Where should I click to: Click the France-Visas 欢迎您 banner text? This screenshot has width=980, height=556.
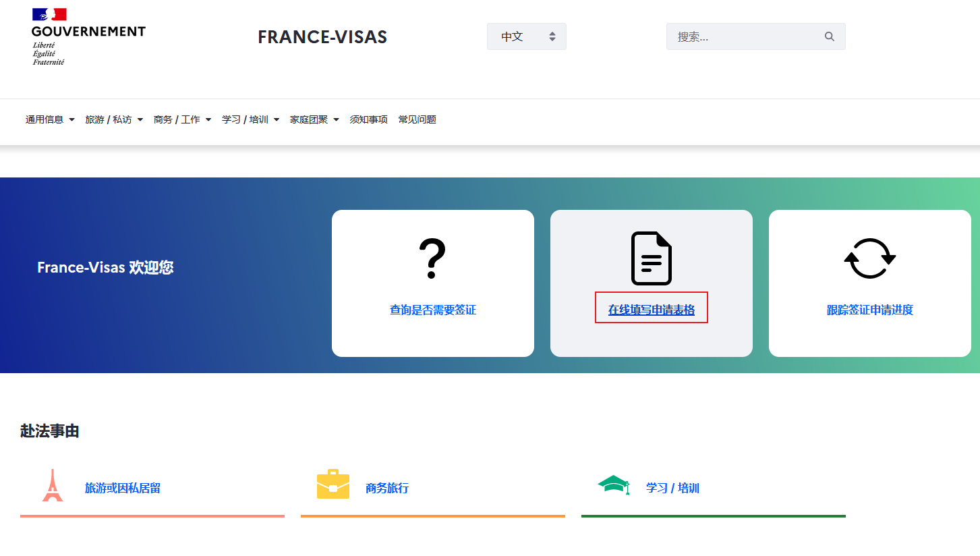point(105,267)
